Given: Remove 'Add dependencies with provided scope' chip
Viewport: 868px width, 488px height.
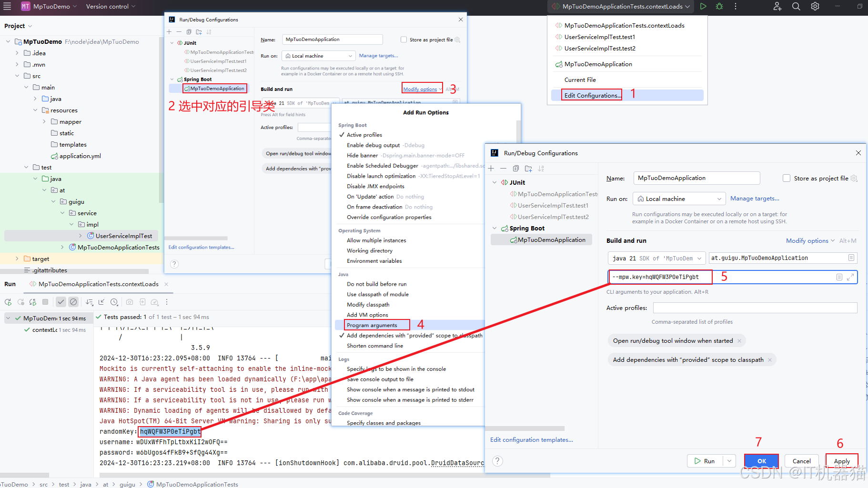Looking at the screenshot, I should (x=770, y=360).
